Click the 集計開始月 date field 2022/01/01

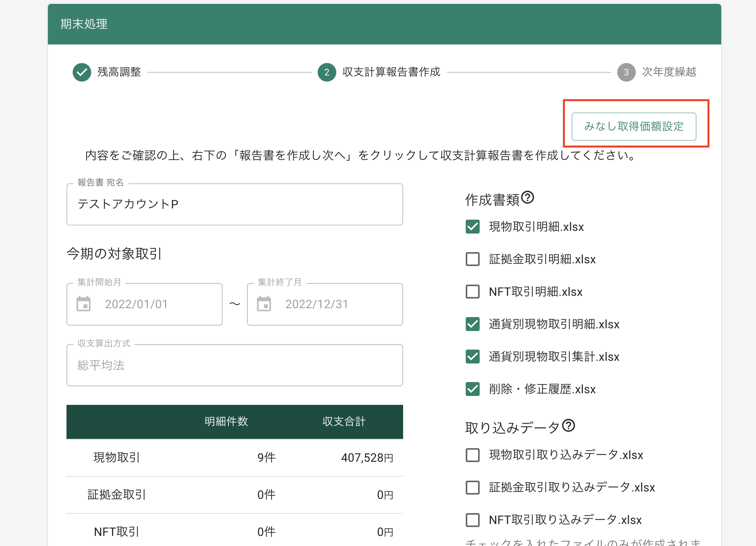coord(145,304)
